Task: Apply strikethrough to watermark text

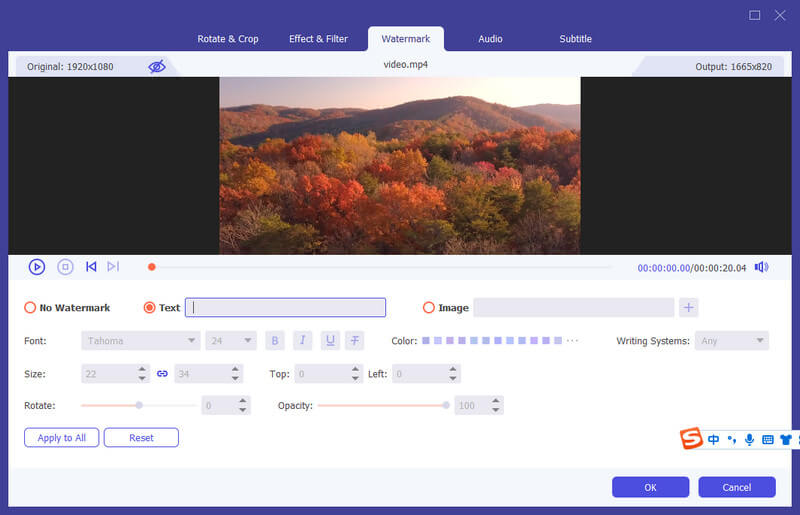Action: pos(355,340)
